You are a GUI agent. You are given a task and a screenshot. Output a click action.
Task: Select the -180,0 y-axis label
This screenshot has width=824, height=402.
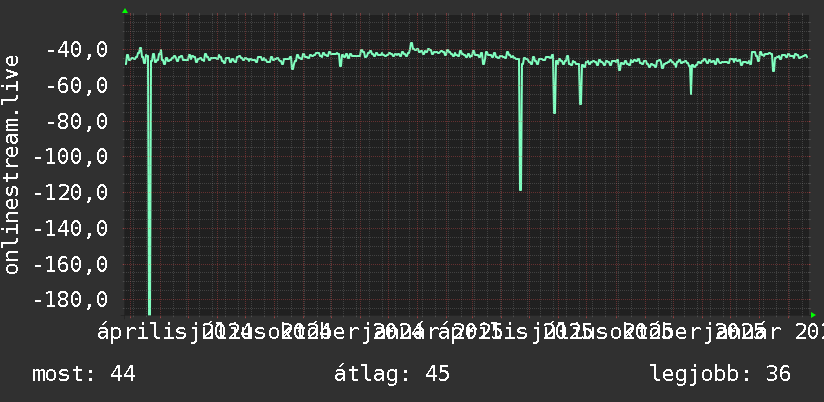[71, 300]
